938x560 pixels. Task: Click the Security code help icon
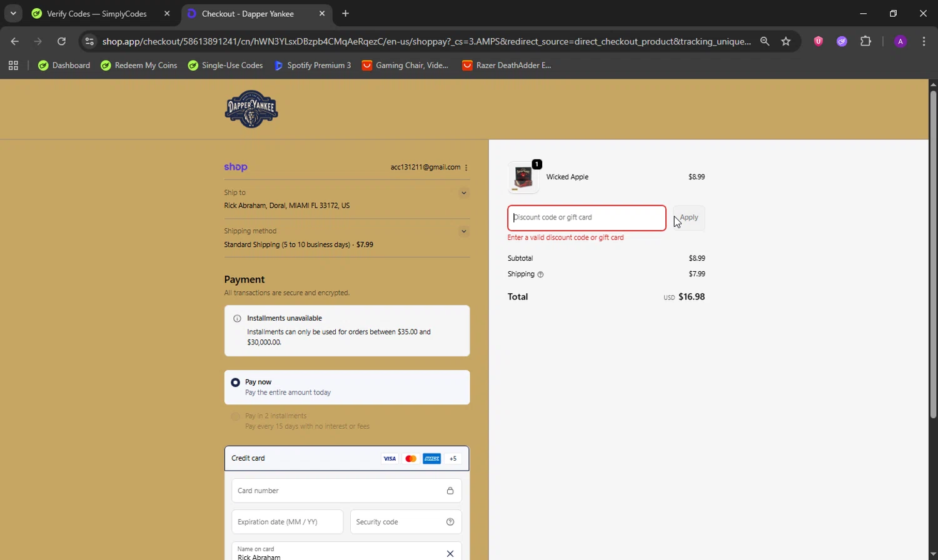[x=450, y=522]
